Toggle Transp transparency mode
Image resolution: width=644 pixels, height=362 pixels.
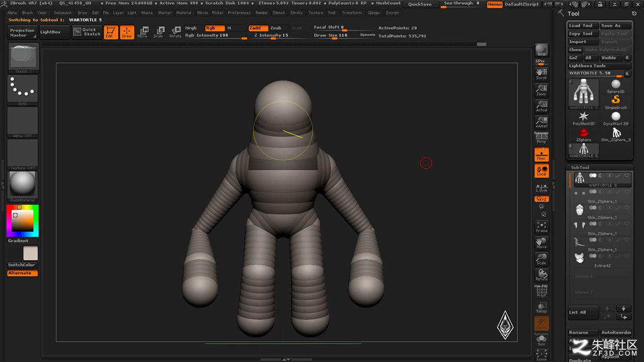(x=541, y=307)
